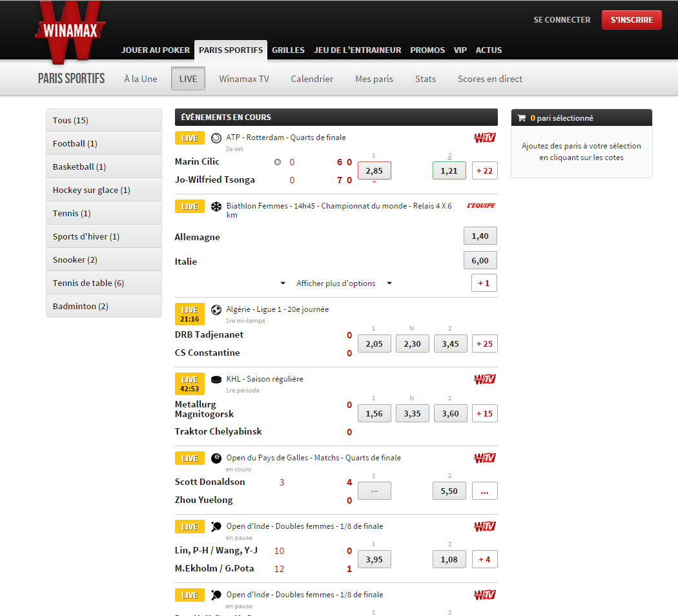
Task: Open Winamax TV icon for Scott Donaldson match
Action: (485, 458)
